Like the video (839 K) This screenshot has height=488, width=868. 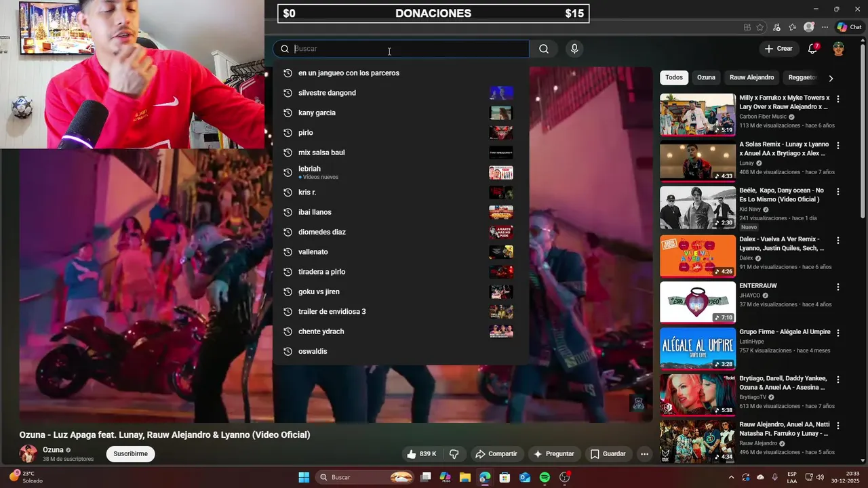[x=421, y=454]
